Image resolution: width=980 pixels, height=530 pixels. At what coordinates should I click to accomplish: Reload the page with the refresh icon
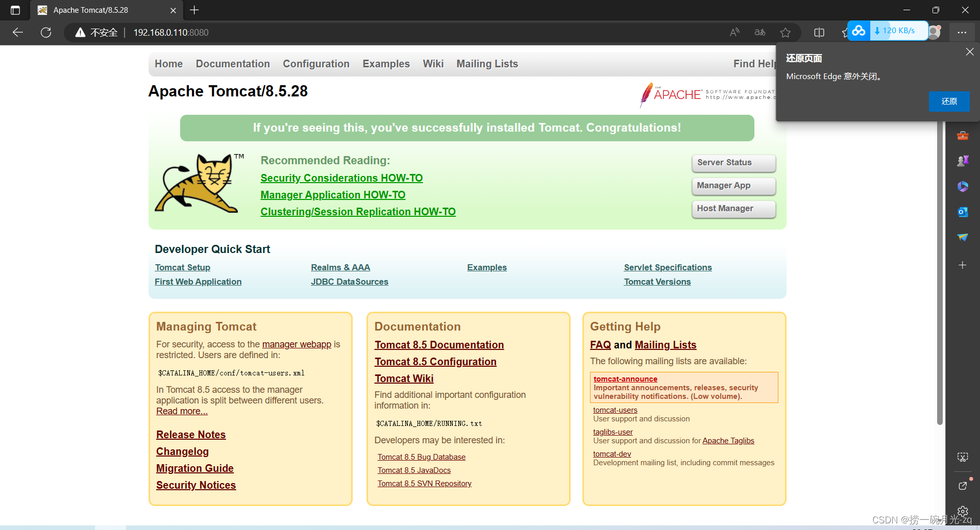pos(46,33)
